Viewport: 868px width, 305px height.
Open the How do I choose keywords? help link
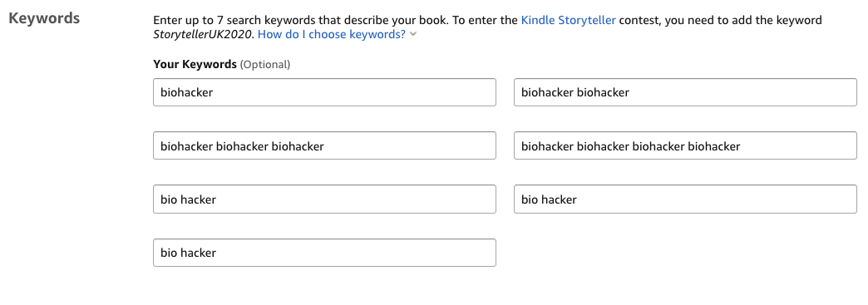[332, 34]
